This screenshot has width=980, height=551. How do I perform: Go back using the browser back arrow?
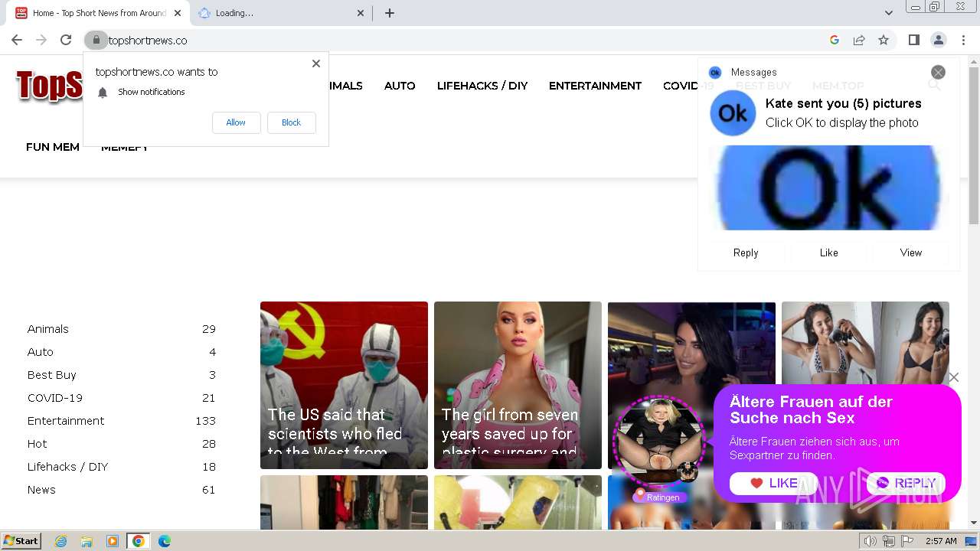point(17,40)
